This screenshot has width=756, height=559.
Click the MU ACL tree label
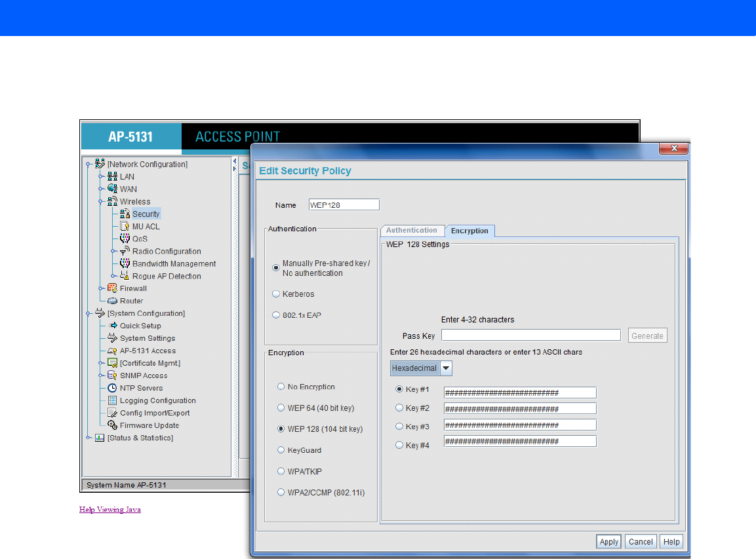point(146,227)
